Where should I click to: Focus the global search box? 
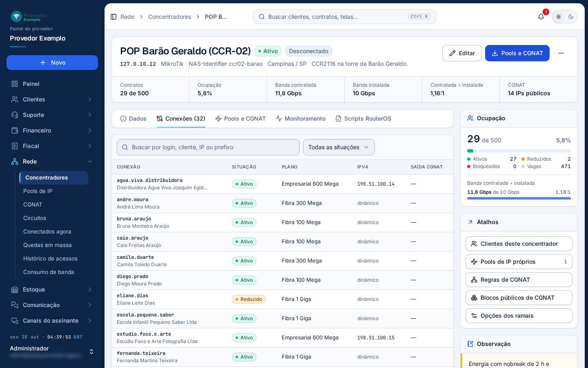click(x=345, y=17)
